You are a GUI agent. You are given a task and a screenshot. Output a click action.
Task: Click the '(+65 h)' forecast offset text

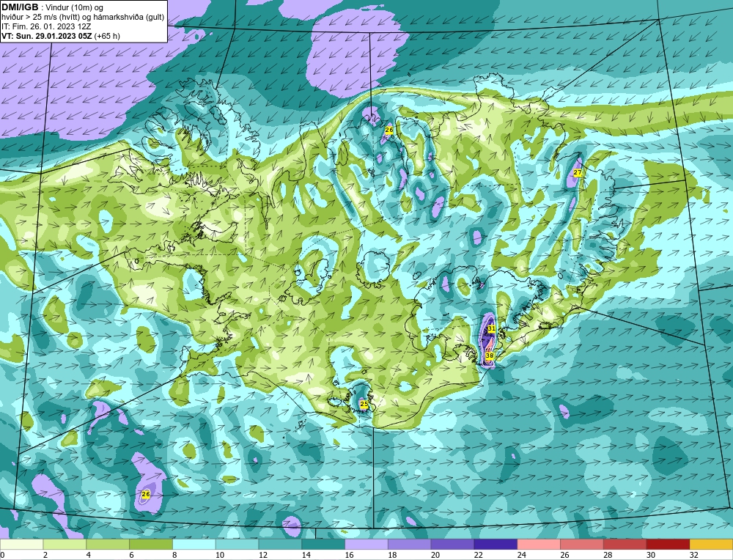tap(107, 36)
